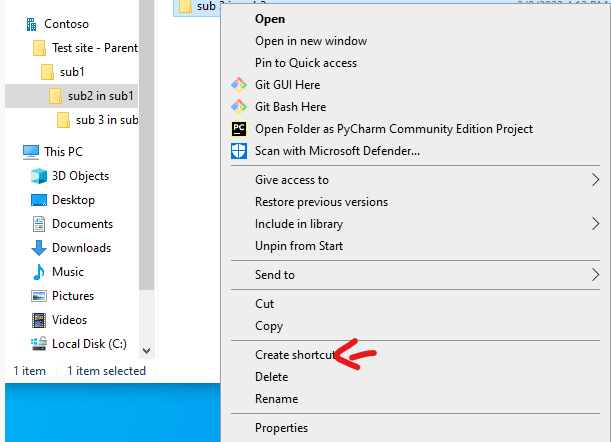The height and width of the screenshot is (442, 611).
Task: Click the Git GUI Here icon
Action: [x=239, y=85]
